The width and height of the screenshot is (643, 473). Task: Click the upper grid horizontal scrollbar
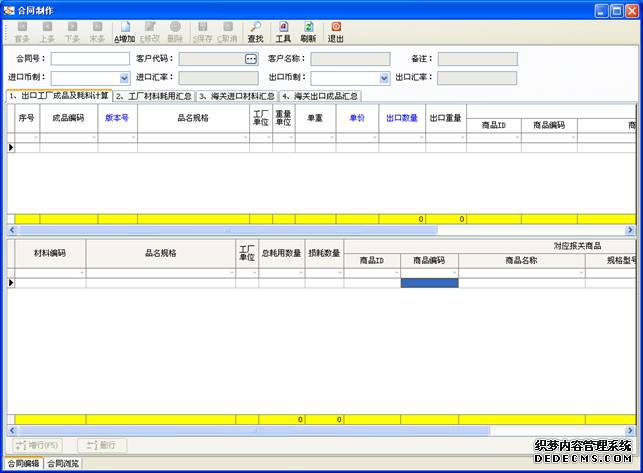coord(300,229)
